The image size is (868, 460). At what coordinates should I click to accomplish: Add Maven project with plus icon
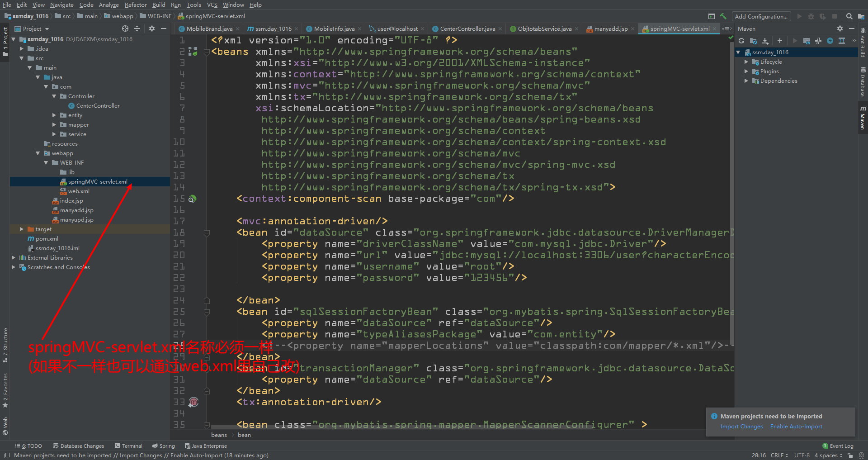[779, 41]
